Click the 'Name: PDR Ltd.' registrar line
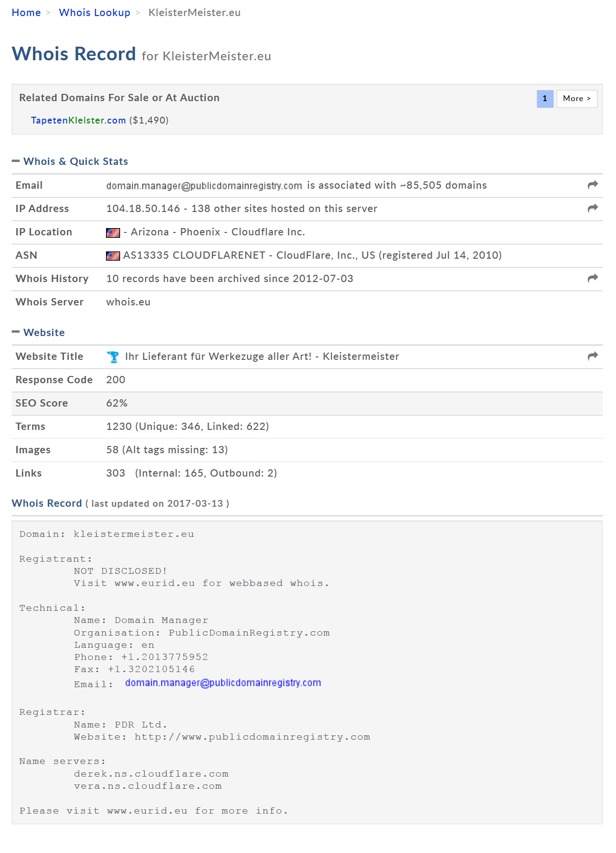 tap(121, 725)
